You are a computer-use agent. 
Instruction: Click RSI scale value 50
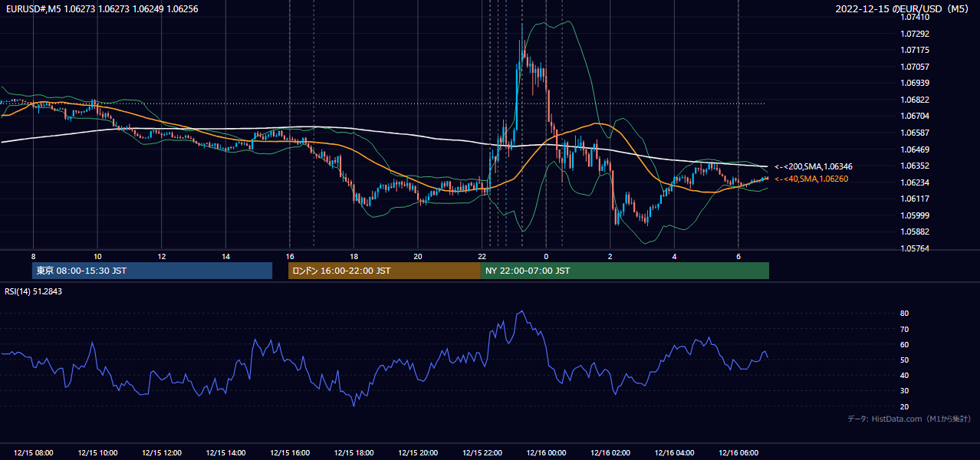click(904, 360)
